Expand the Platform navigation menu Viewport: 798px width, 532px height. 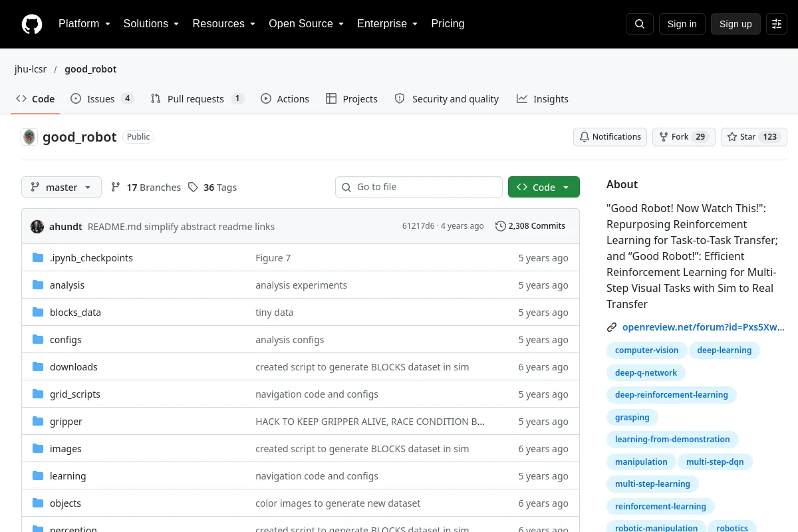84,24
